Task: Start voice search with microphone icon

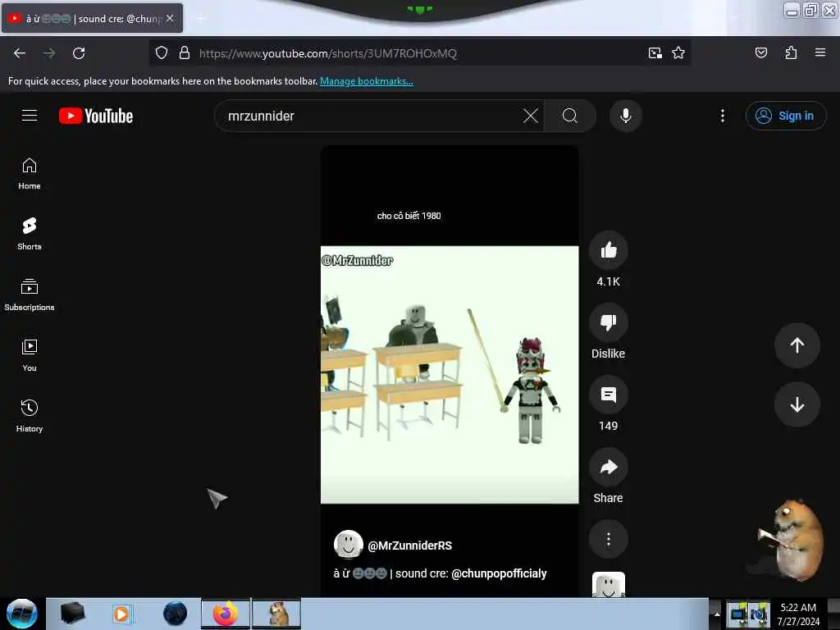Action: [626, 116]
